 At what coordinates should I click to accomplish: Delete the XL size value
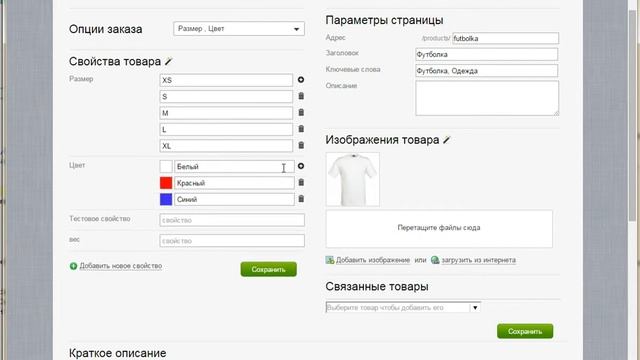301,145
